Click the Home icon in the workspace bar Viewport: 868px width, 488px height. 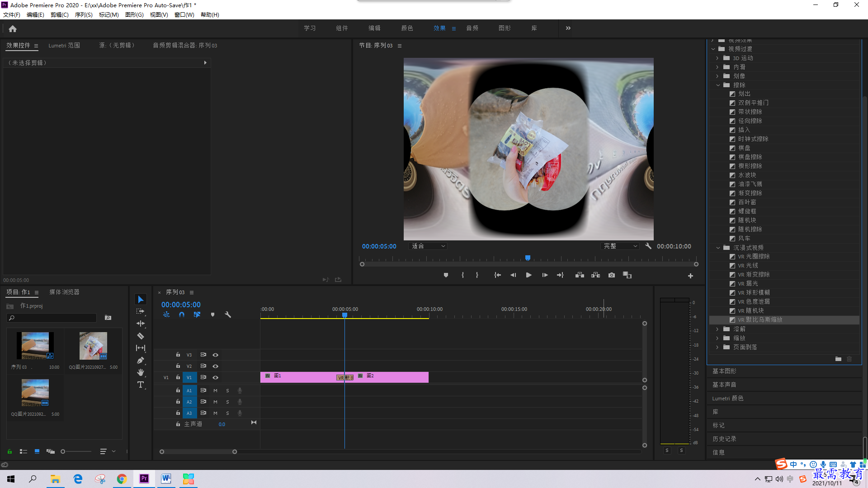[13, 28]
